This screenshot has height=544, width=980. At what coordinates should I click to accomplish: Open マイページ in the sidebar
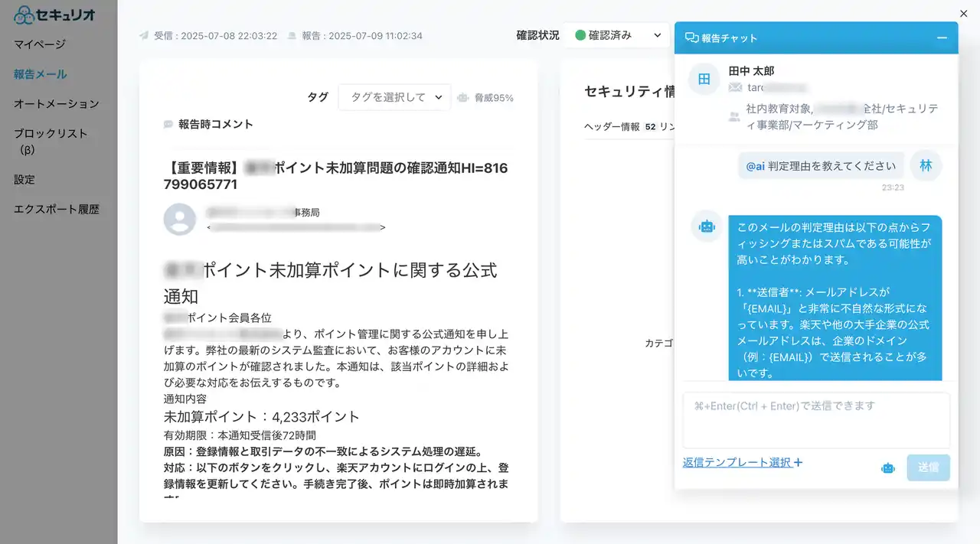pyautogui.click(x=40, y=44)
